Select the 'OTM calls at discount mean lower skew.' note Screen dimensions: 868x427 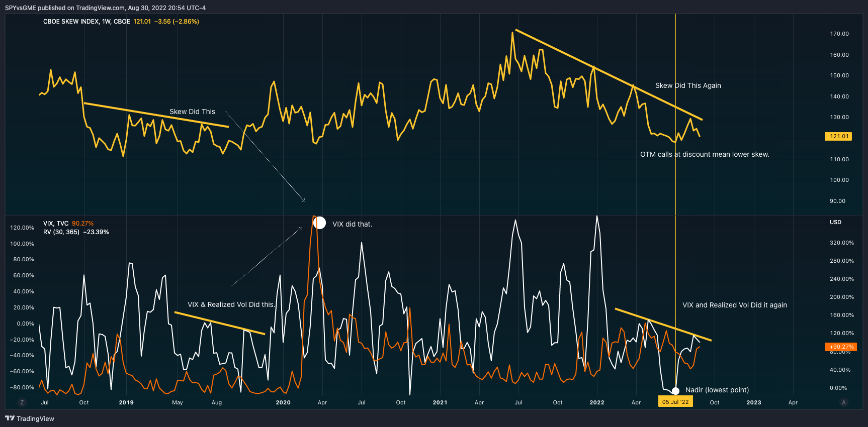pos(705,154)
